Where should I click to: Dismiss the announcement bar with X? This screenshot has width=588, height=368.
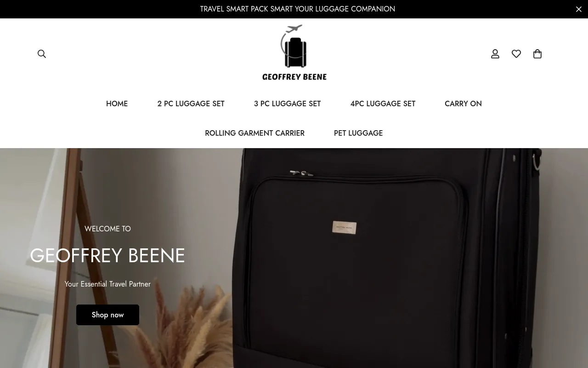(579, 9)
